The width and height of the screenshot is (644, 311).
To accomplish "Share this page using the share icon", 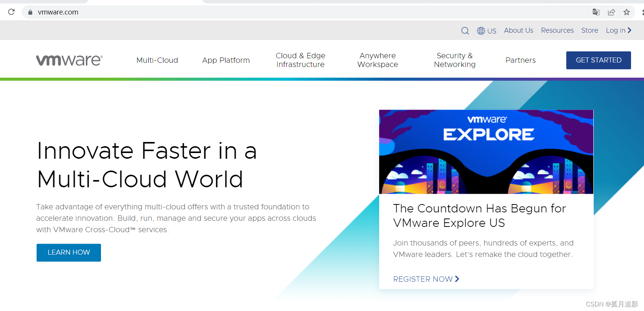I will pos(612,12).
